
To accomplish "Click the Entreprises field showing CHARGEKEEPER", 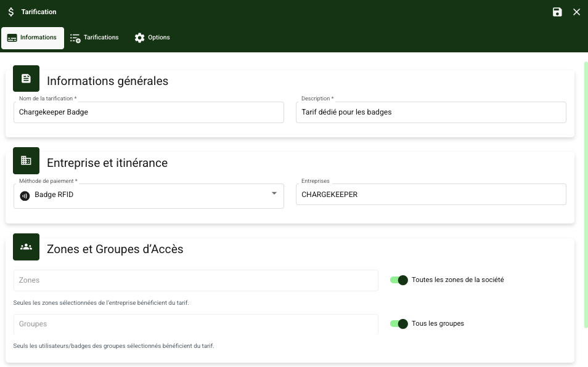I will (430, 195).
